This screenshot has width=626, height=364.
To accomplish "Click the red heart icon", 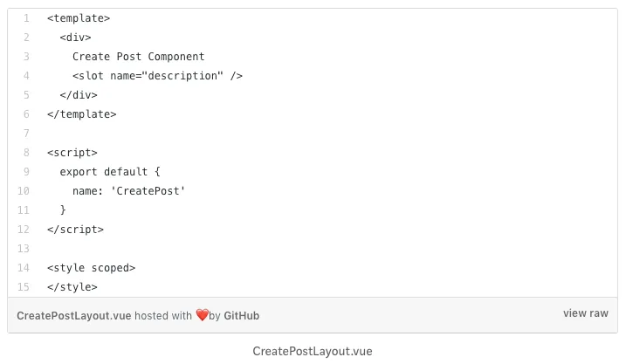I will tap(202, 315).
